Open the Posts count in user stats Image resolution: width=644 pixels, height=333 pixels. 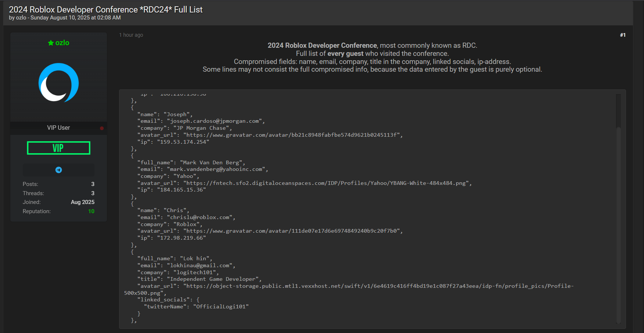coord(93,184)
